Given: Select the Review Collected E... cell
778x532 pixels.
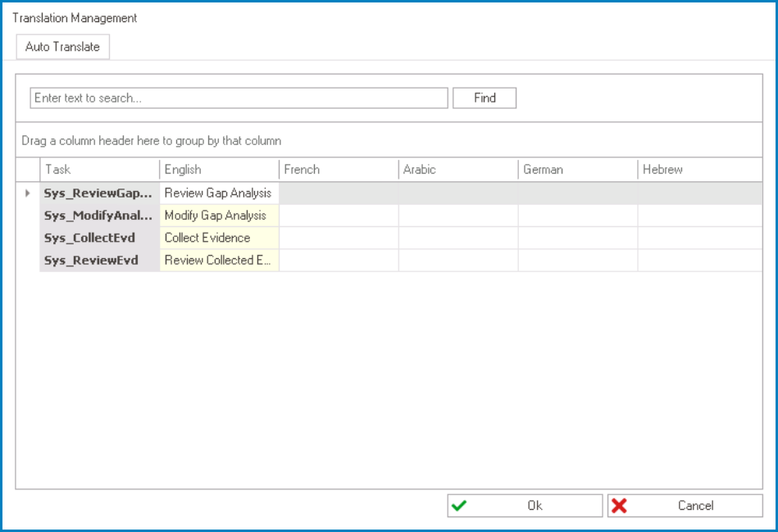Looking at the screenshot, I should pos(218,260).
